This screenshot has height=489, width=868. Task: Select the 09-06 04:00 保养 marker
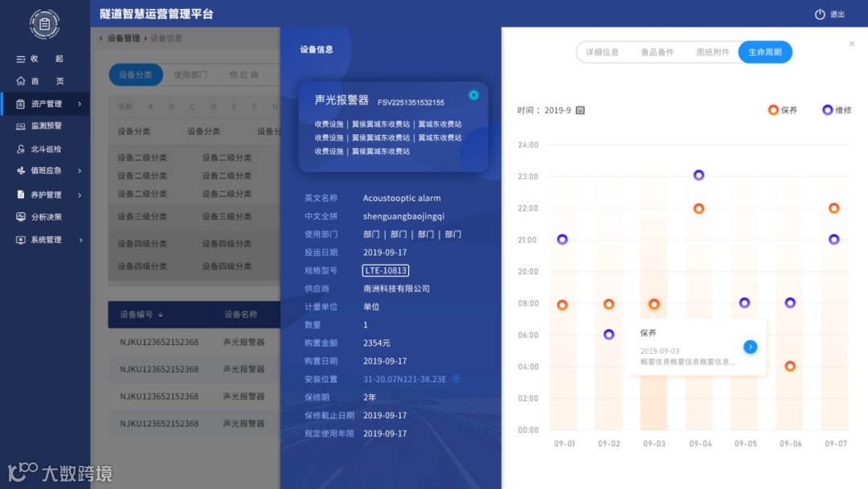[790, 366]
